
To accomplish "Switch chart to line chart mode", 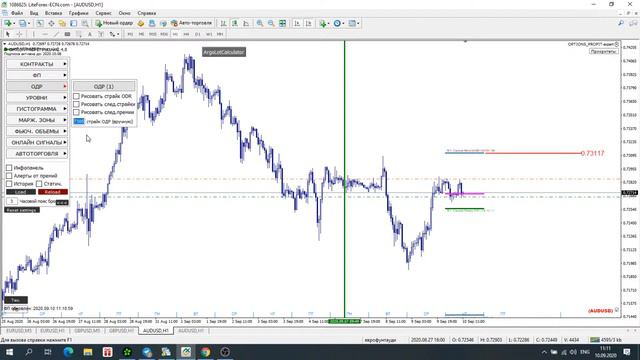I will coord(246,23).
